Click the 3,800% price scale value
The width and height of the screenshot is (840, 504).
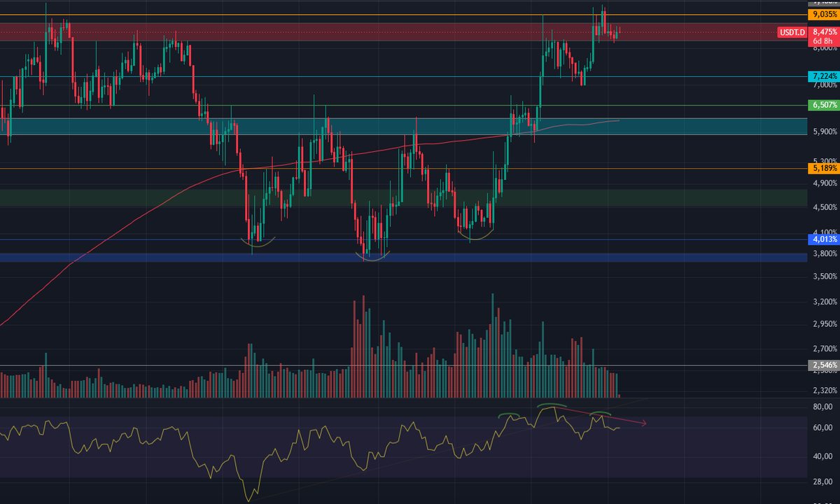pyautogui.click(x=825, y=253)
